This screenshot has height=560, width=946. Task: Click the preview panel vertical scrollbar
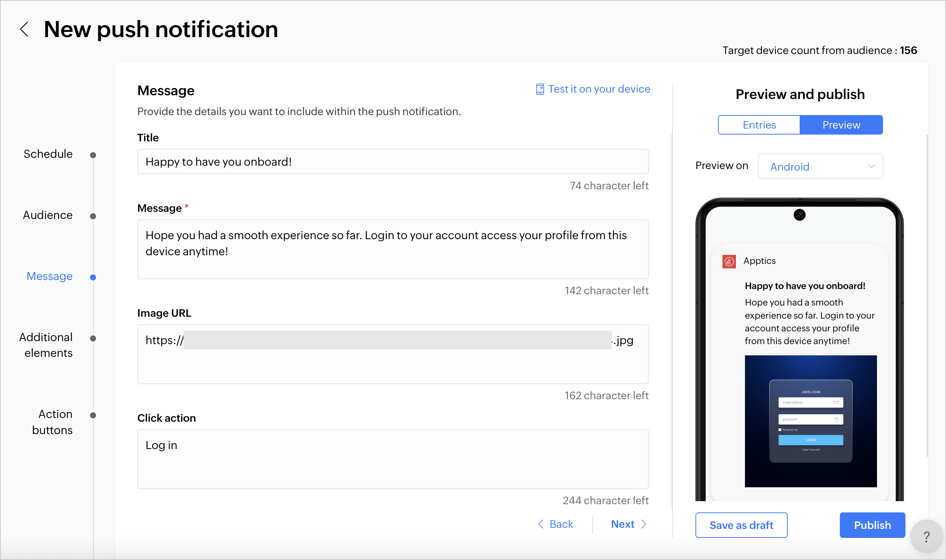pos(927,295)
